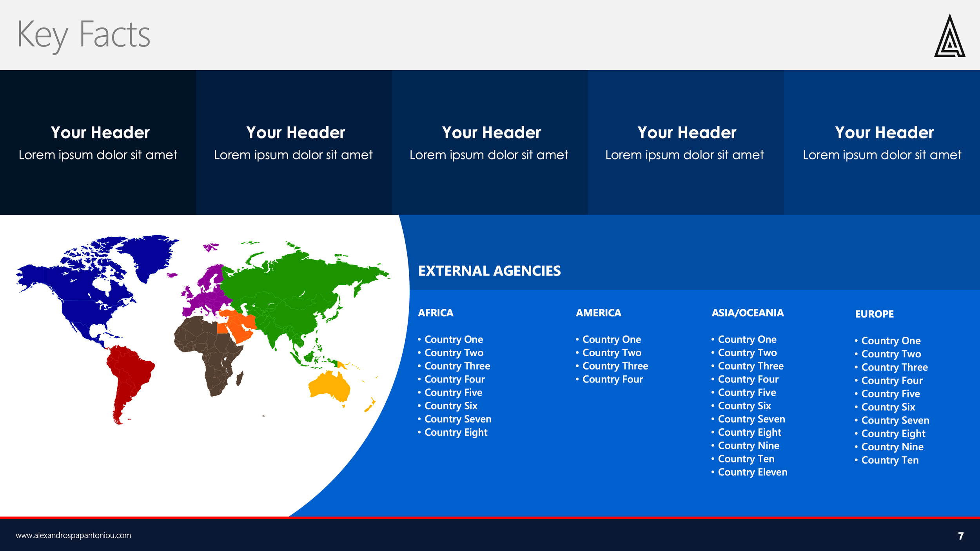This screenshot has height=551, width=980.
Task: Select the green Asia map region
Action: 290,290
